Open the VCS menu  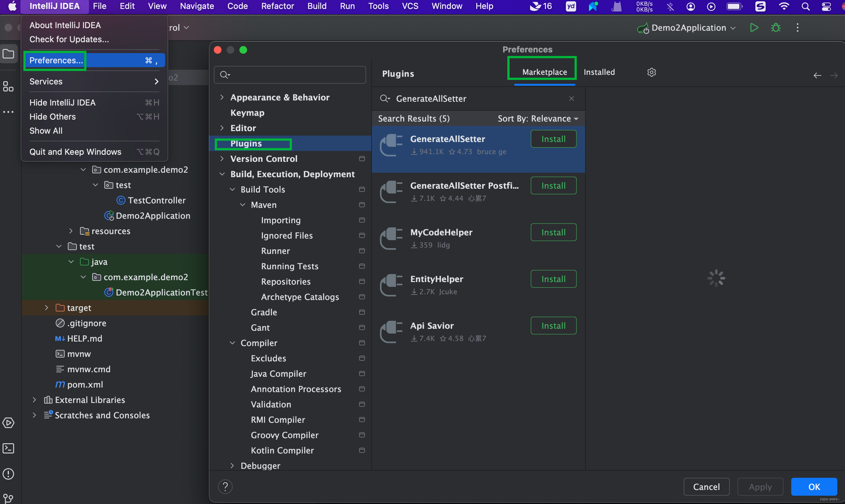coord(410,6)
